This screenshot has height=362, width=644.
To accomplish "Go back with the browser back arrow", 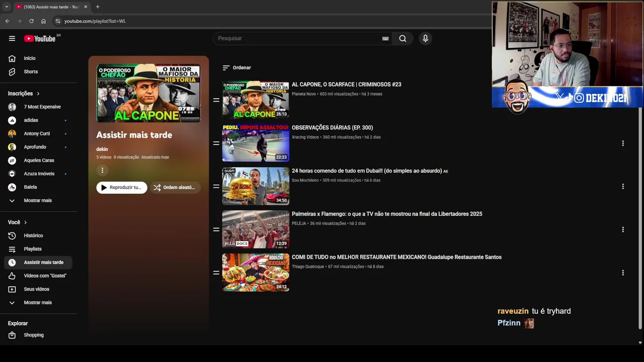I will (x=7, y=21).
